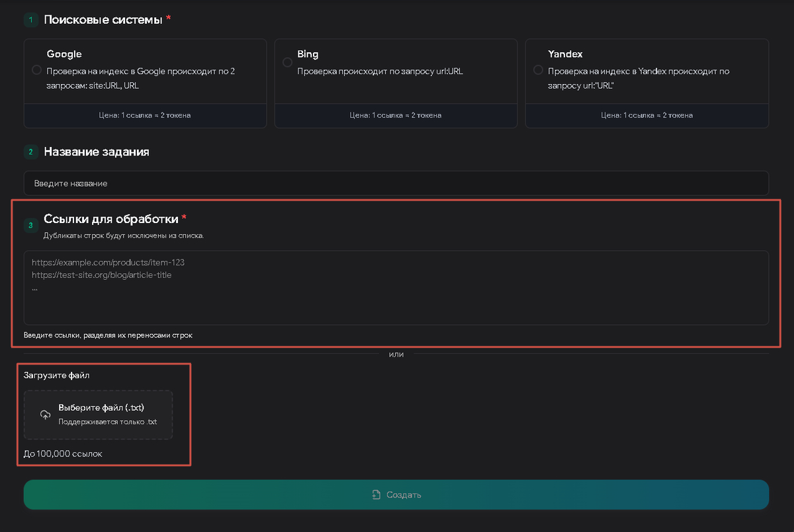
Task: Click the Ссылки для обработки heading
Action: point(110,219)
